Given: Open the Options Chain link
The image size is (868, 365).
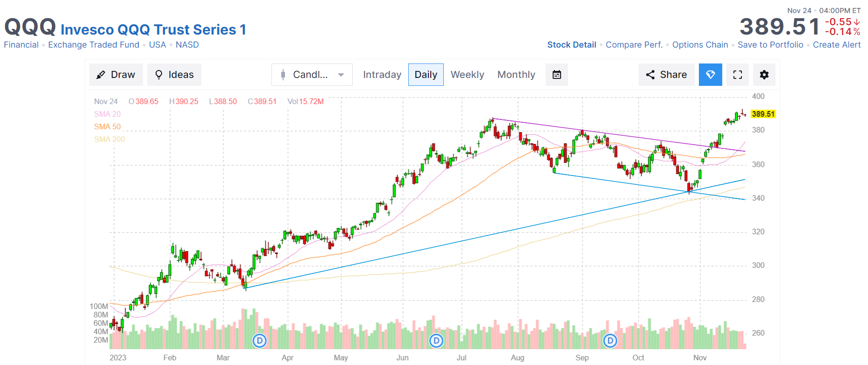Looking at the screenshot, I should pyautogui.click(x=700, y=45).
